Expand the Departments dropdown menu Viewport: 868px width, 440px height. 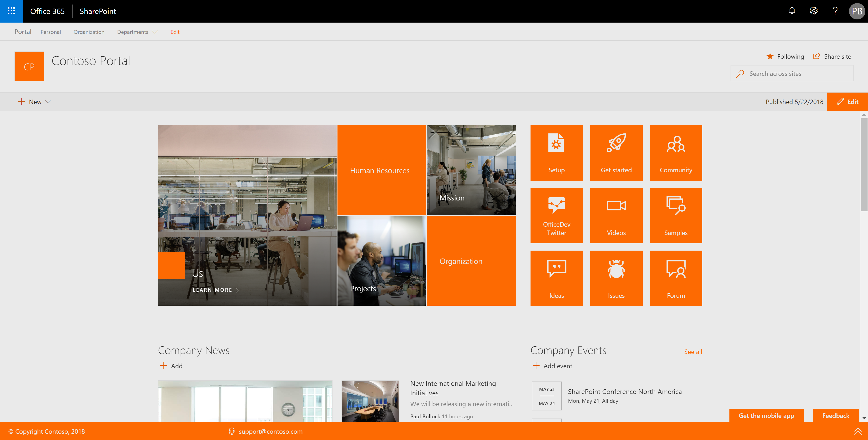tap(137, 32)
